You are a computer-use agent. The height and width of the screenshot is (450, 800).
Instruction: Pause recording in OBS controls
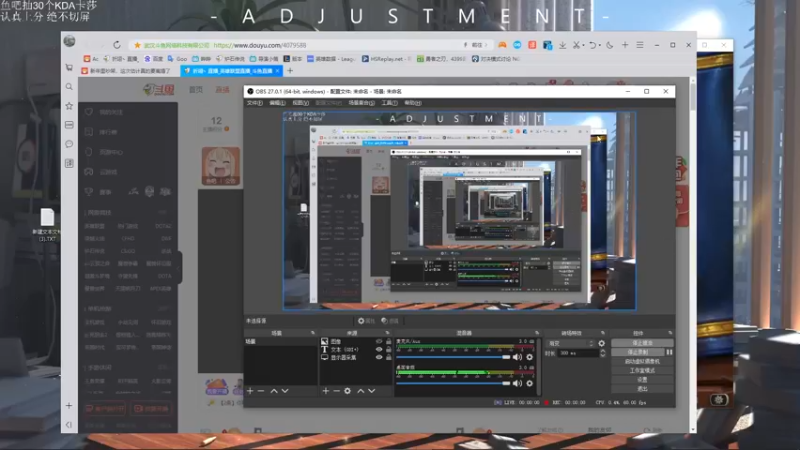pos(669,352)
